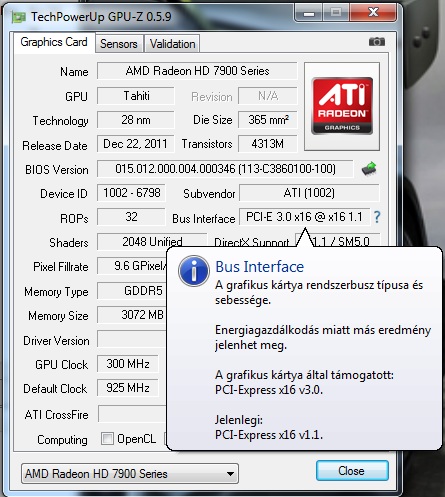Screen dimensions: 445x497
Task: Click the info icon in tooltip
Action: click(x=194, y=271)
